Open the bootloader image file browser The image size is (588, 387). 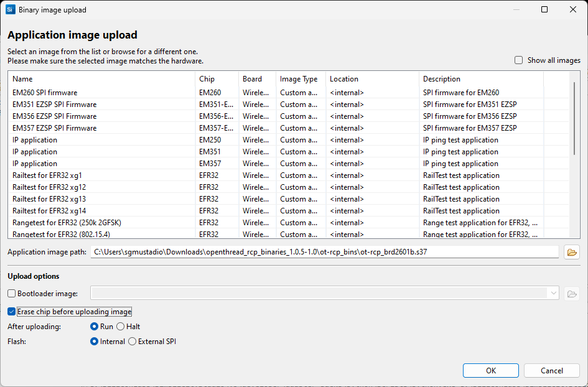coord(571,293)
